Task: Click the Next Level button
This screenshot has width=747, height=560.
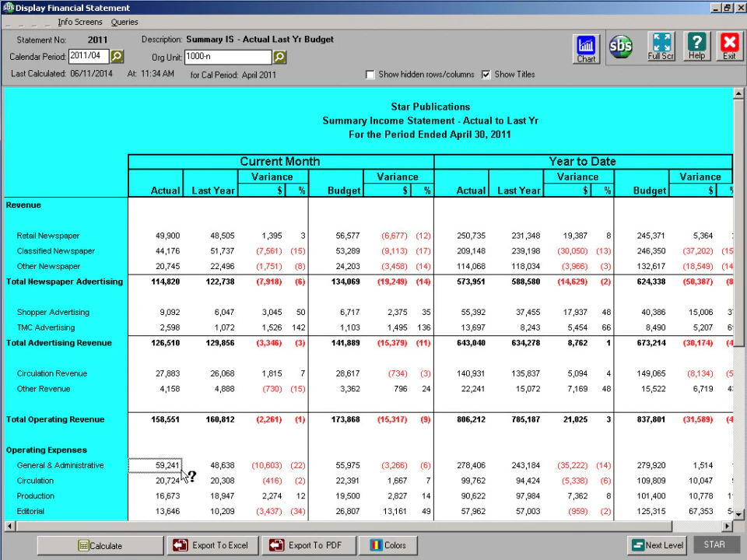Action: click(x=657, y=545)
